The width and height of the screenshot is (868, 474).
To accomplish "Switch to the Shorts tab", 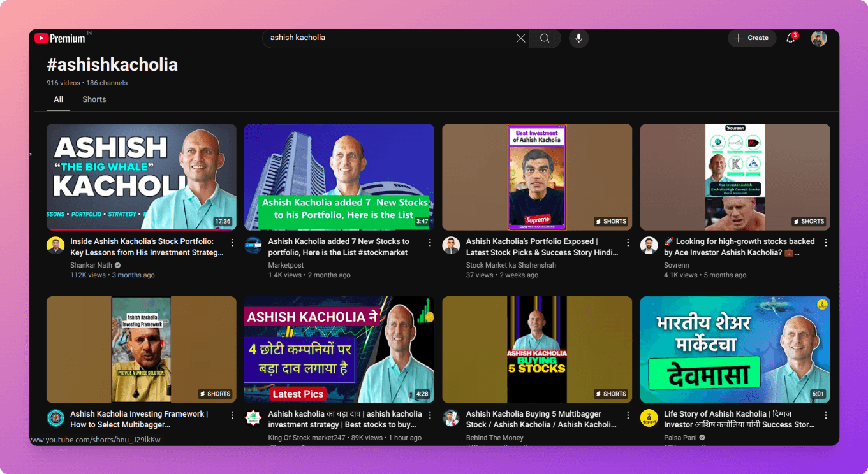I will pos(94,99).
